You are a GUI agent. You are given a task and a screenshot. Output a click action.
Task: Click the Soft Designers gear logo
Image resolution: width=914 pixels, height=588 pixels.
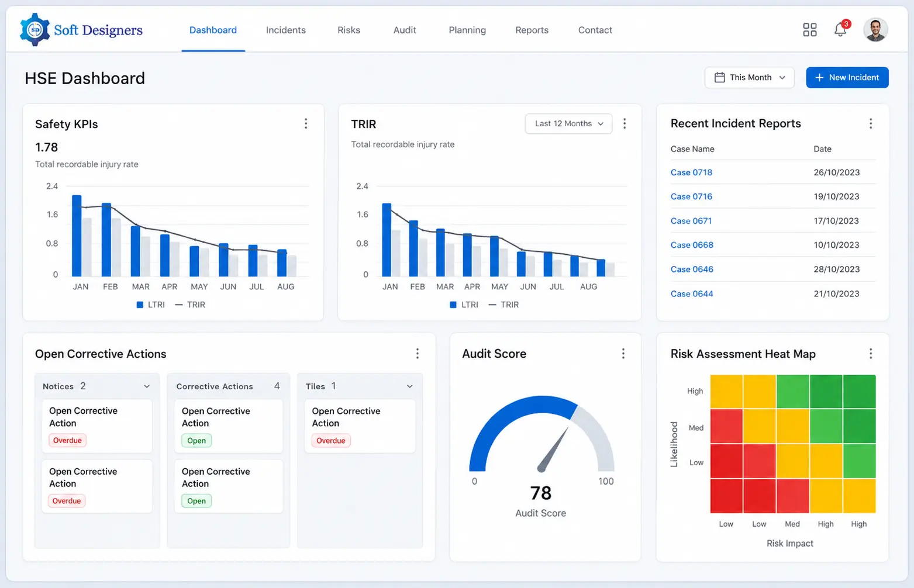tap(35, 30)
